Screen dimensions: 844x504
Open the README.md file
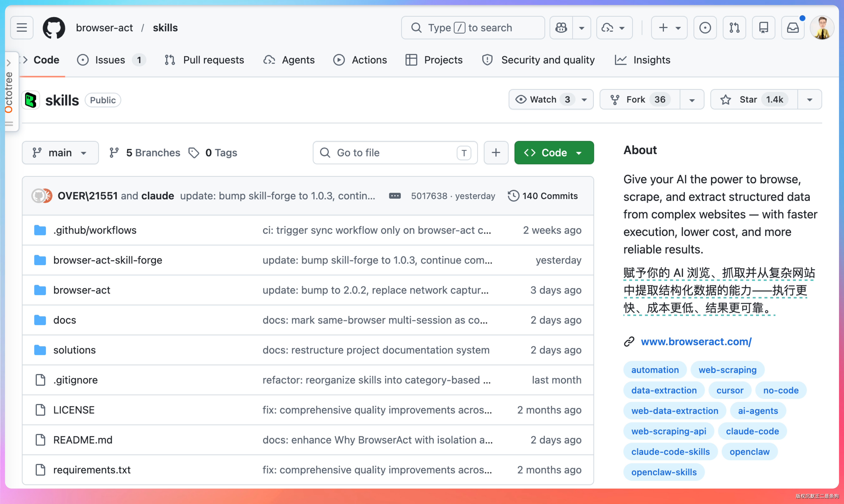(x=83, y=440)
